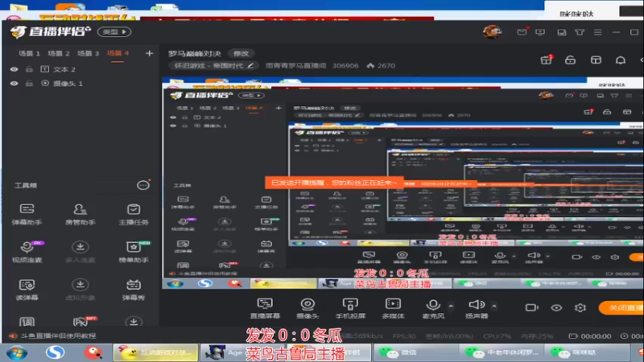This screenshot has height=362, width=644.
Task: Add a 多媒体 media source
Action: [393, 308]
